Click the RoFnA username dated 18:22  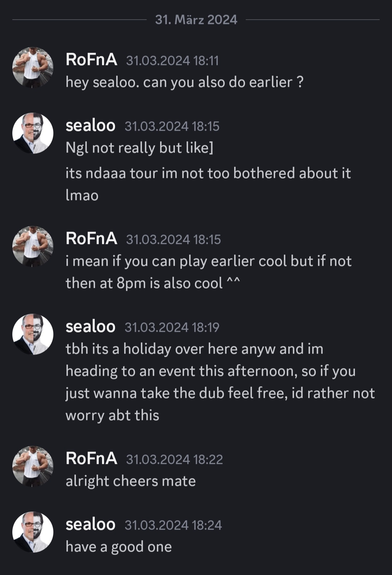click(x=91, y=458)
